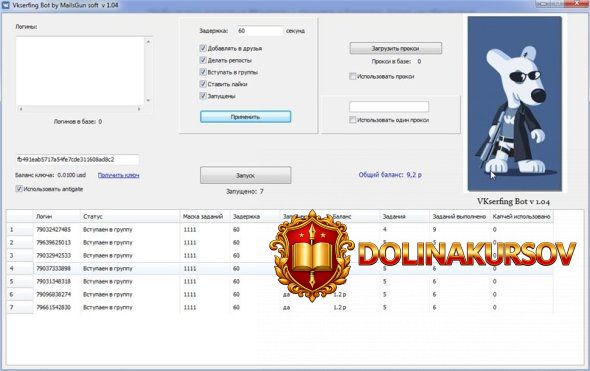Click the logins list scroll down arrow

pyautogui.click(x=148, y=100)
